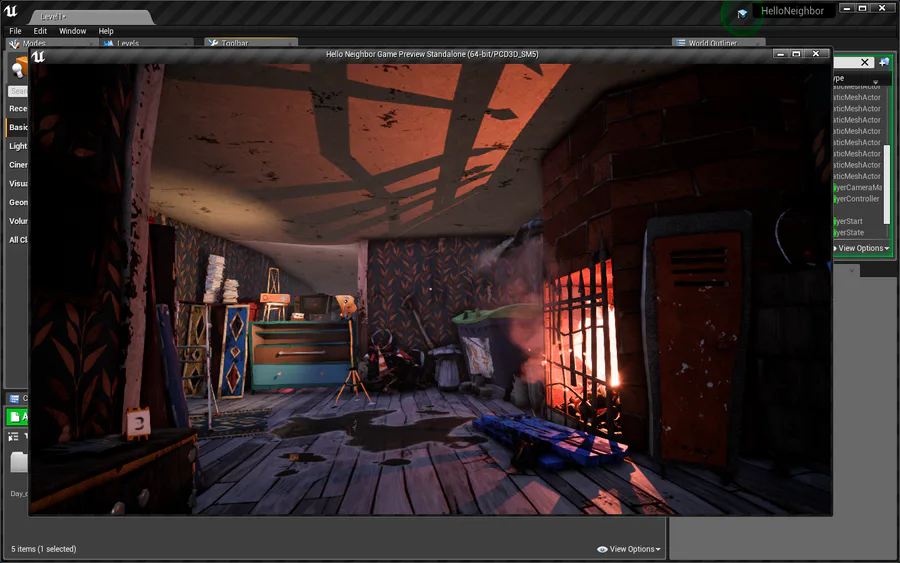Open the Edit menu
The image size is (900, 563).
[x=40, y=31]
